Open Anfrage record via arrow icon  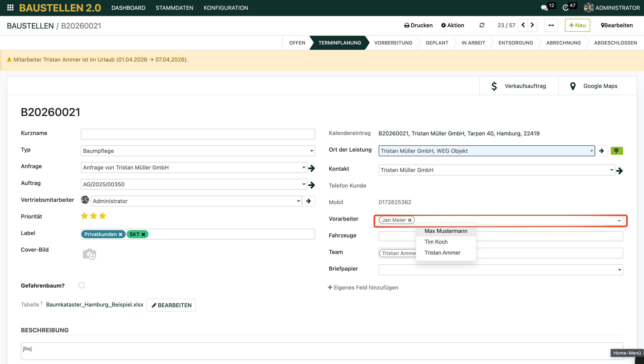coord(311,168)
